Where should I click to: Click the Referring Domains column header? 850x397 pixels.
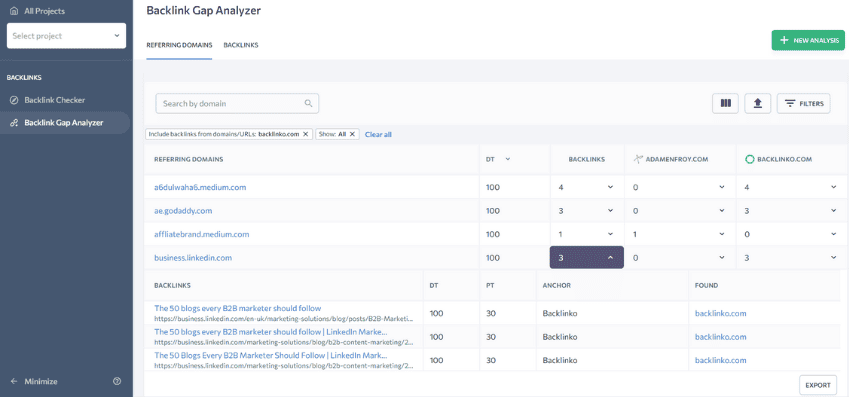[x=189, y=159]
